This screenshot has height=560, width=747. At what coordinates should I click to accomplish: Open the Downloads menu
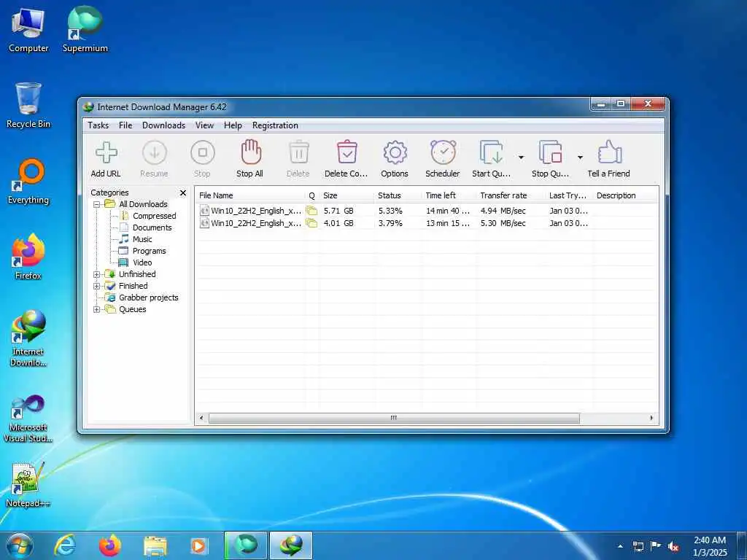click(163, 125)
